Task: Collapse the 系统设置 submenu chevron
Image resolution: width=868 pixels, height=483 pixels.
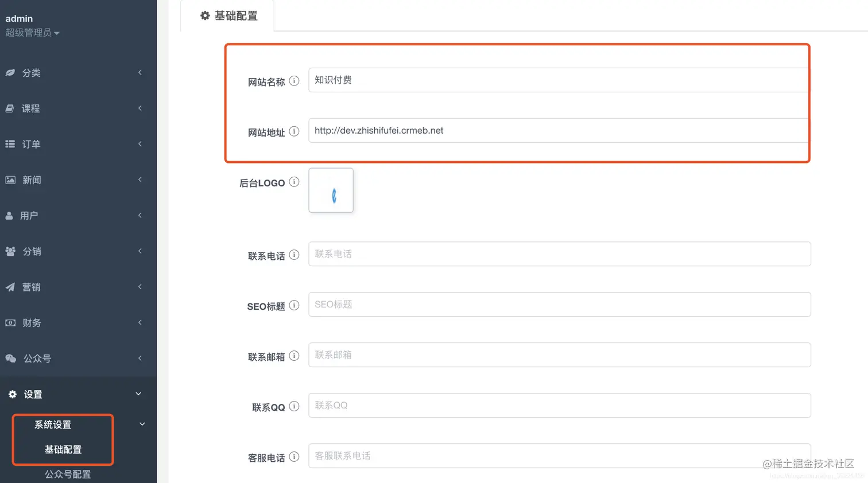Action: pos(142,424)
